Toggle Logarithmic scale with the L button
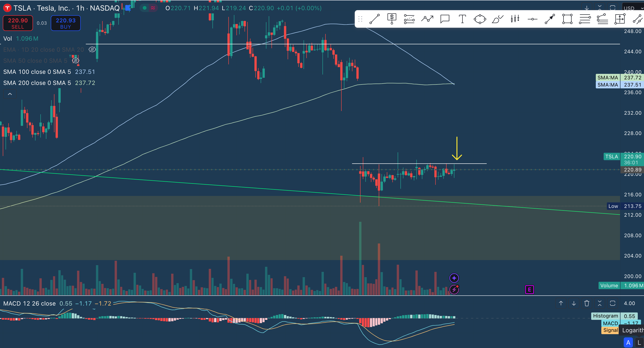This screenshot has height=348, width=644. [x=639, y=342]
